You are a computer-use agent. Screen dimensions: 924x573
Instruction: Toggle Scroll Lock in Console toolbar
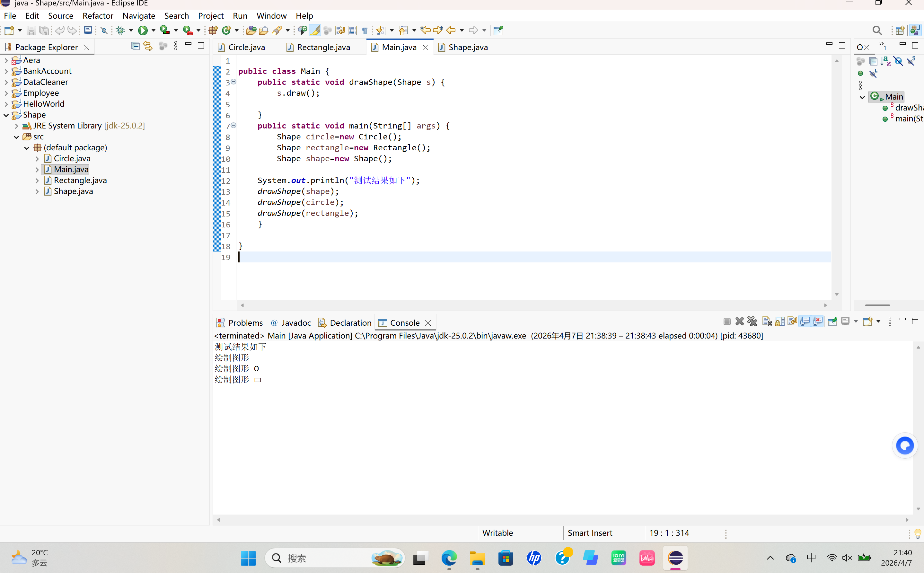(780, 322)
